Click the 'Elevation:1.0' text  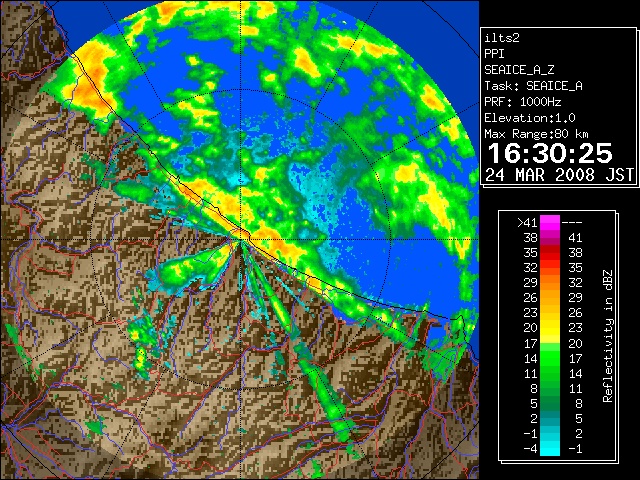click(530, 118)
